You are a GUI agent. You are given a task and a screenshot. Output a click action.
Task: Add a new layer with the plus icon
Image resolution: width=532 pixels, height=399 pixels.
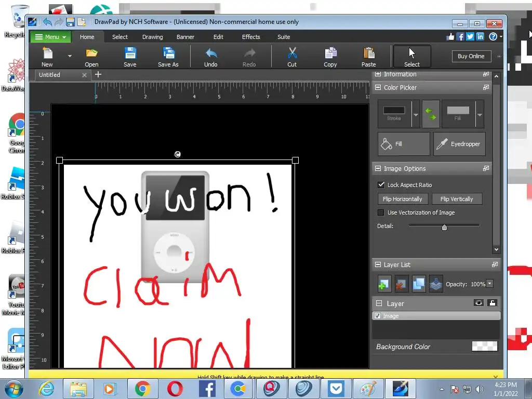(x=384, y=284)
